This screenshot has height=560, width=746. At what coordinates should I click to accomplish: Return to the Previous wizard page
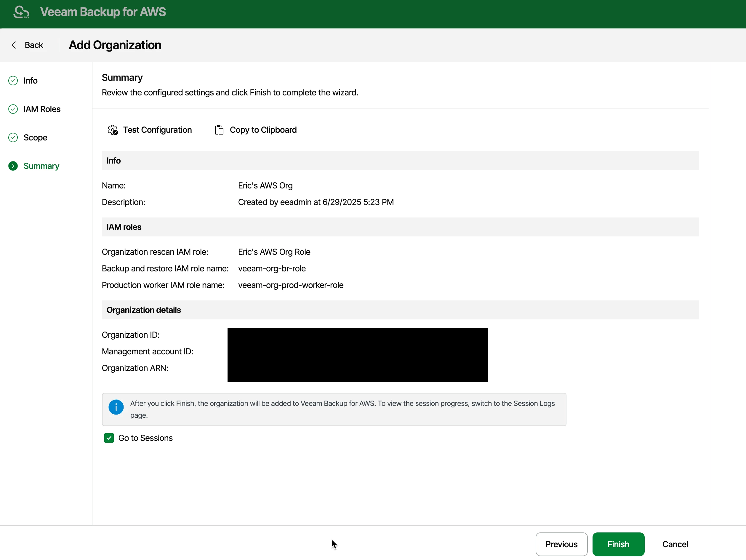(x=561, y=544)
